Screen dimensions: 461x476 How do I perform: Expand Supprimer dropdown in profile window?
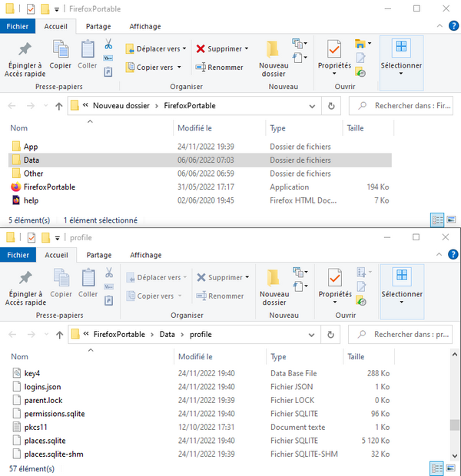(x=247, y=277)
